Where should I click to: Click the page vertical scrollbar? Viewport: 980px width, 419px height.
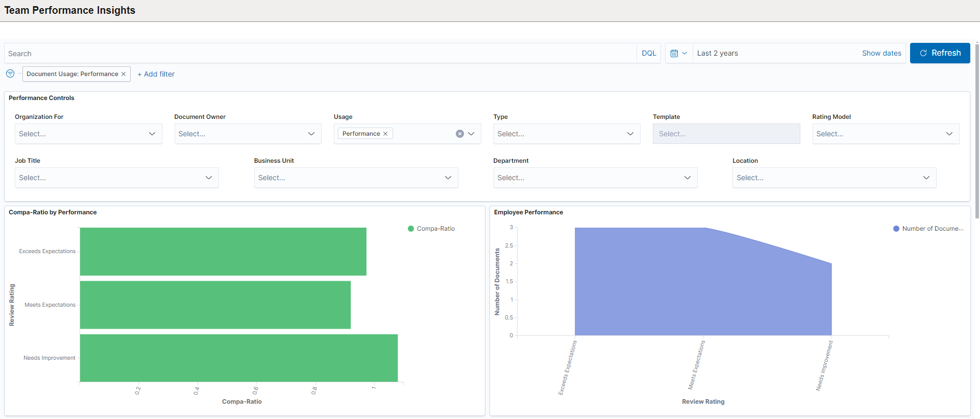click(x=977, y=131)
